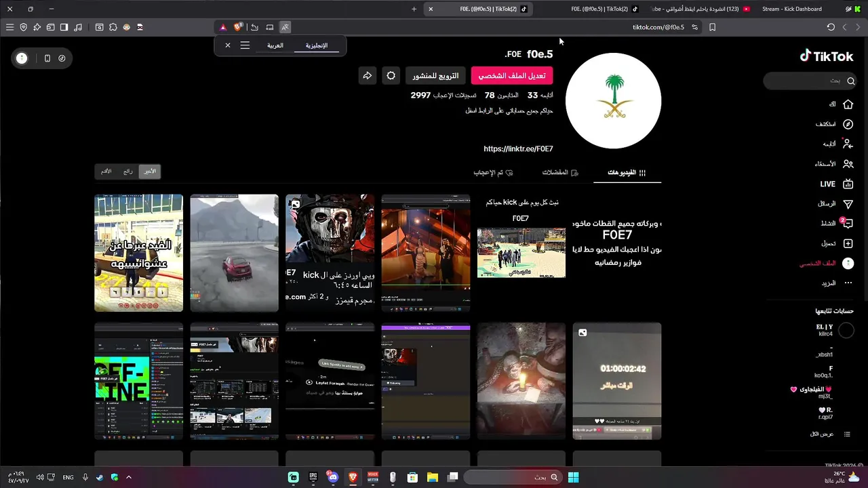Sort videos by الأحدث (latest)
The height and width of the screenshot is (488, 868).
150,171
